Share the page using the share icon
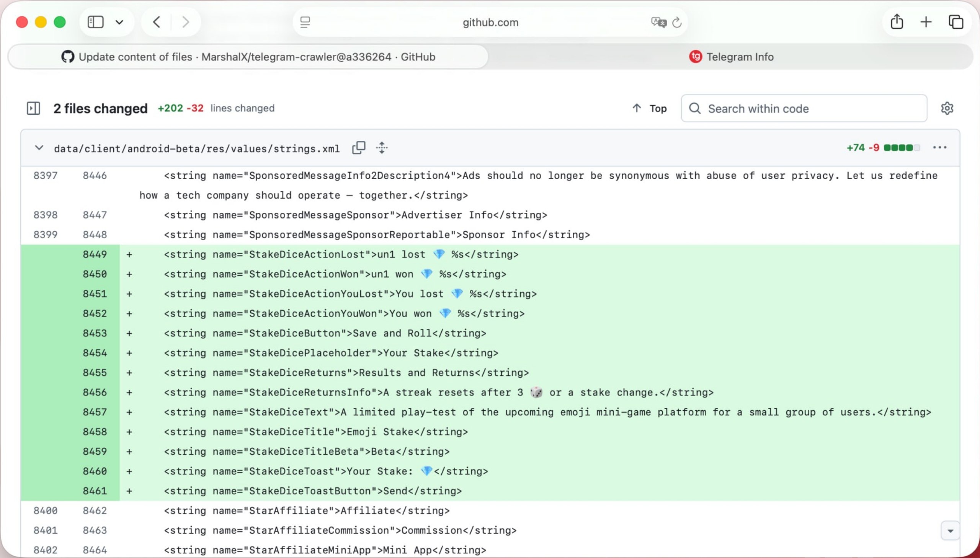The height and width of the screenshot is (558, 980). click(x=897, y=22)
